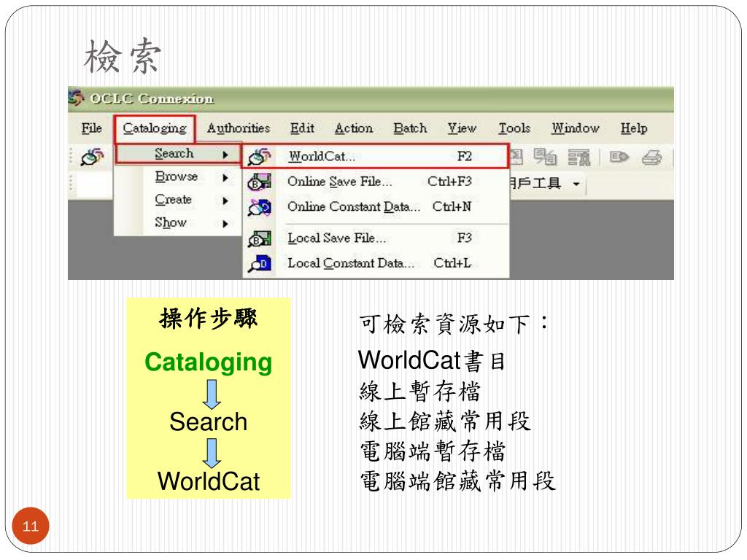The image size is (747, 560).
Task: Click the slide number 11 badge
Action: point(31,526)
